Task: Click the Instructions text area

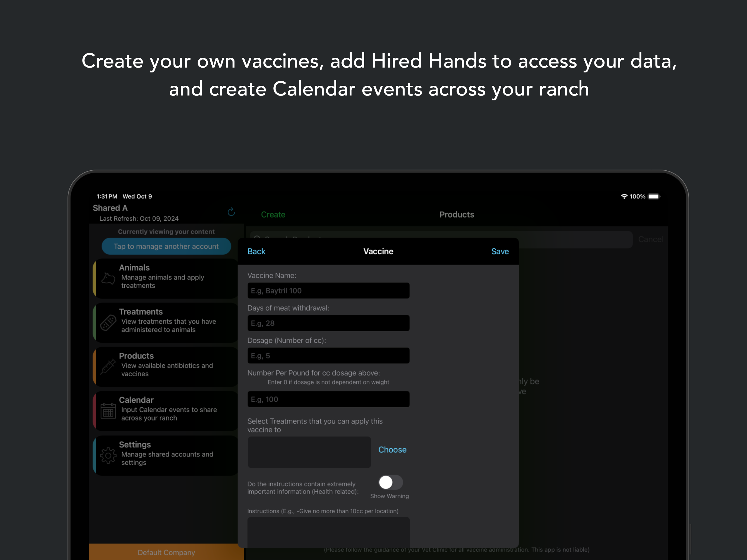Action: (x=328, y=532)
